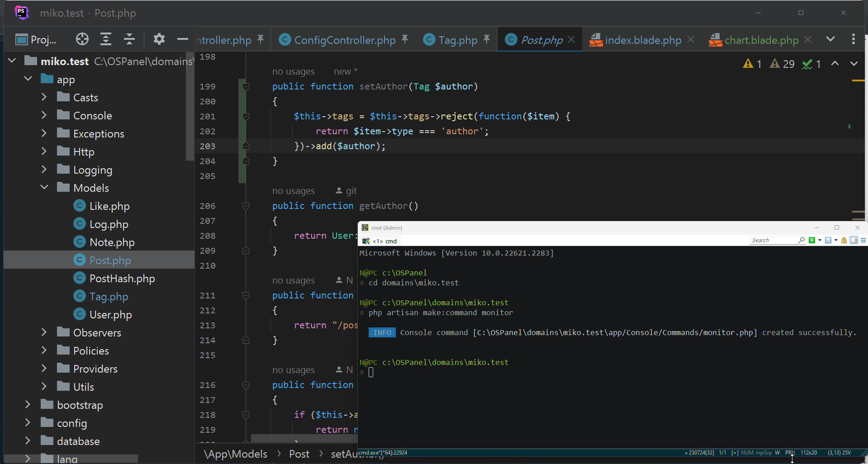The image size is (868, 464).
Task: Hide the Project tool window with minus icon
Action: (x=182, y=39)
